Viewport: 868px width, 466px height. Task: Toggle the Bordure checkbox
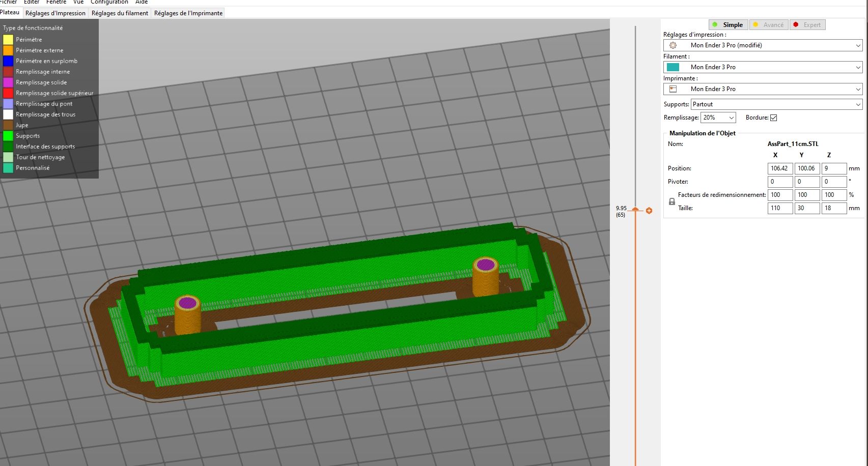click(773, 118)
